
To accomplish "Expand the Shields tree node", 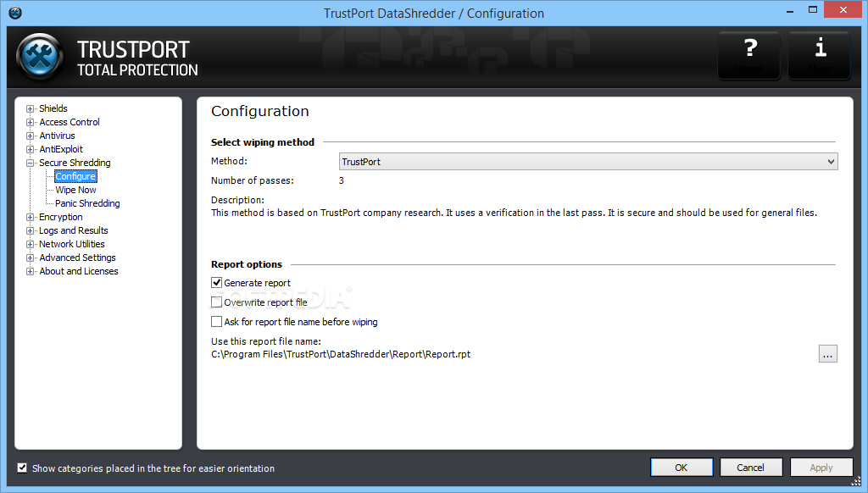I will pos(31,108).
